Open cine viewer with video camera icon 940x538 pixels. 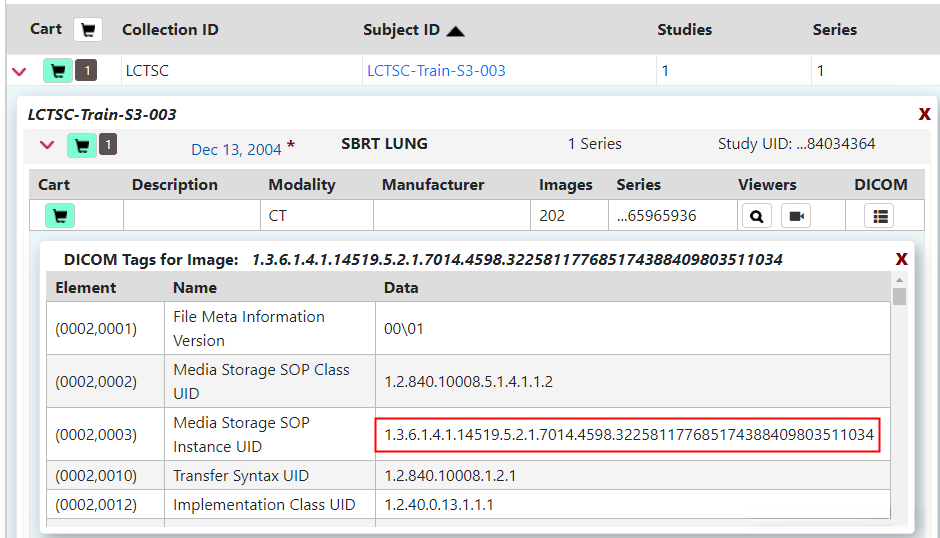coord(796,215)
